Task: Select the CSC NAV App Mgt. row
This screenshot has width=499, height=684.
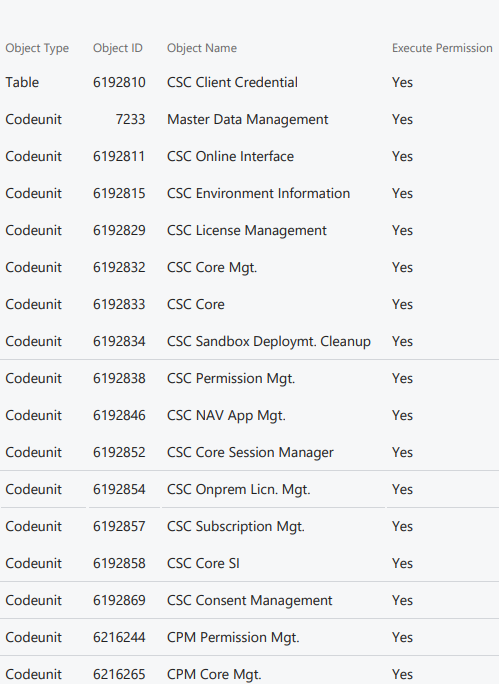Action: tap(250, 415)
